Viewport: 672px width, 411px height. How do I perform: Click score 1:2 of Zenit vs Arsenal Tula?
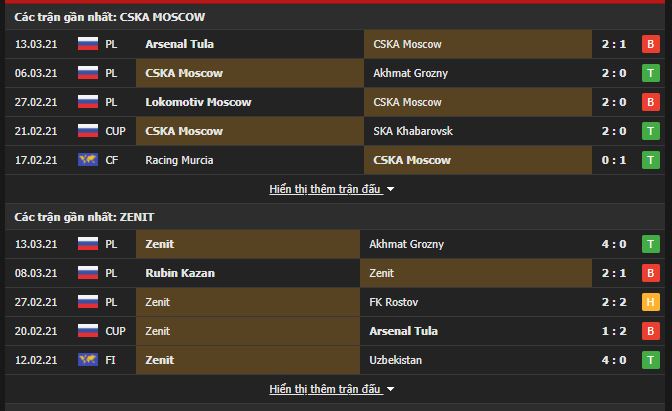click(614, 331)
